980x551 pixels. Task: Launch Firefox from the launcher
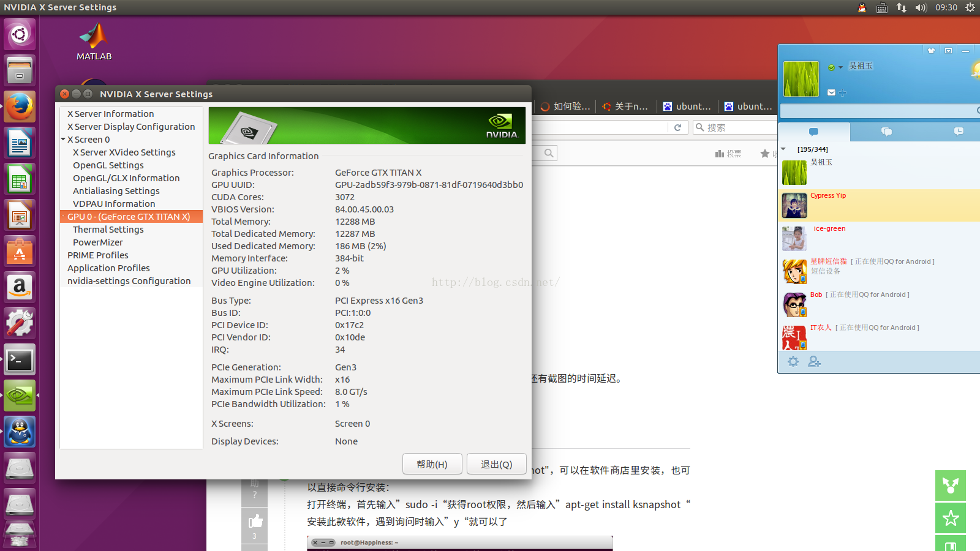20,107
